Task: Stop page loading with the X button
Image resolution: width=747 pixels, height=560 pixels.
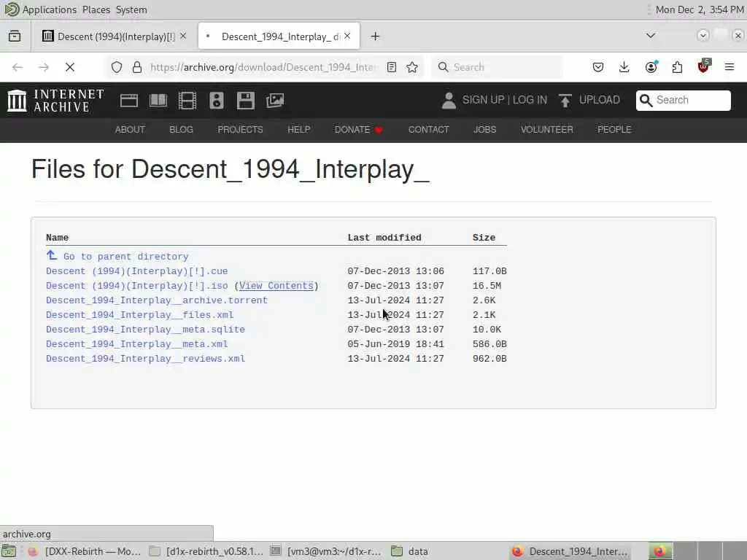Action: coord(70,67)
